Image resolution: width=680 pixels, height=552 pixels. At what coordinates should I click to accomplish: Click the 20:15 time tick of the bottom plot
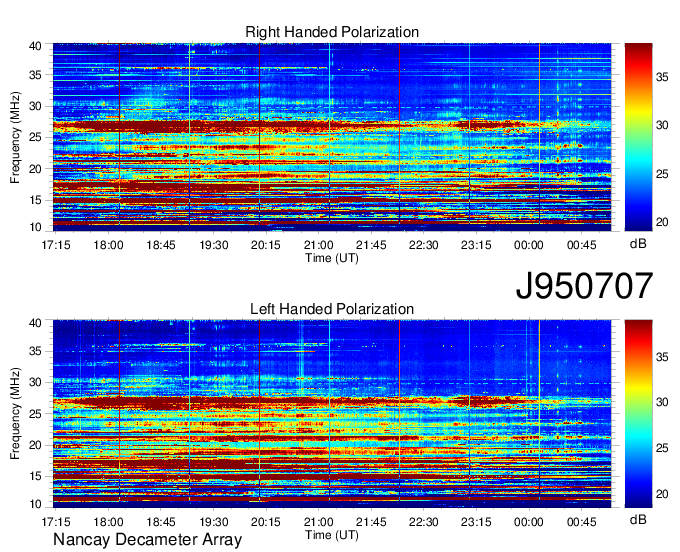click(x=266, y=522)
